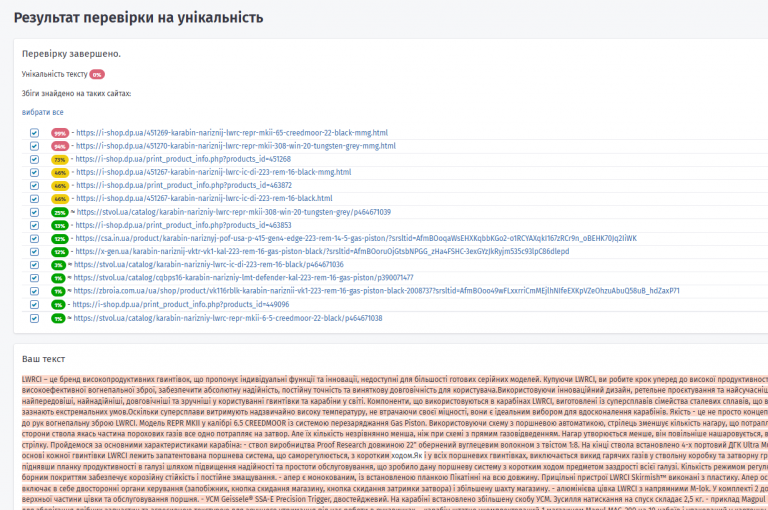Click the green 13% match badge

60,226
